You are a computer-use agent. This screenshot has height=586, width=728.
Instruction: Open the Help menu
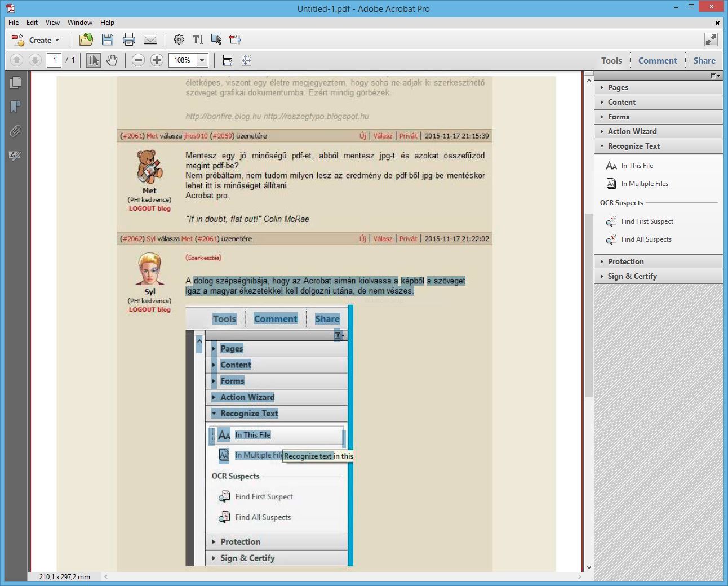[x=107, y=23]
